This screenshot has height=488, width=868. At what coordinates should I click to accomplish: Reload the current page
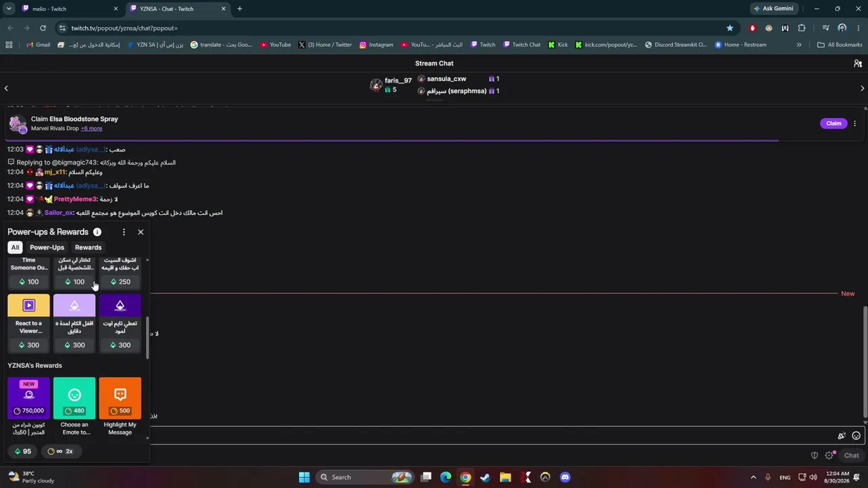click(x=43, y=28)
